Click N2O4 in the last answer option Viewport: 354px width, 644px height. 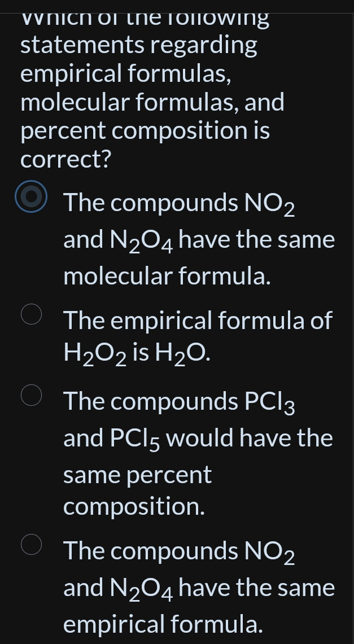tap(142, 589)
